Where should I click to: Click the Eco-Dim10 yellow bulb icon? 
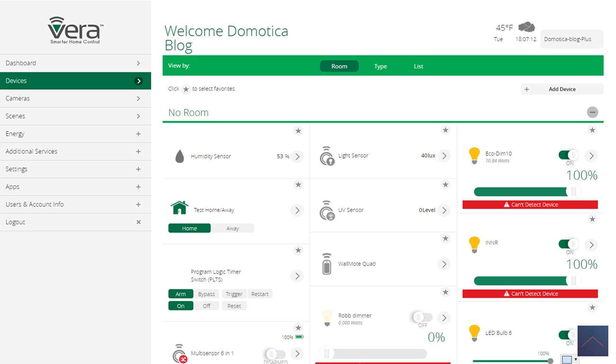coord(474,156)
